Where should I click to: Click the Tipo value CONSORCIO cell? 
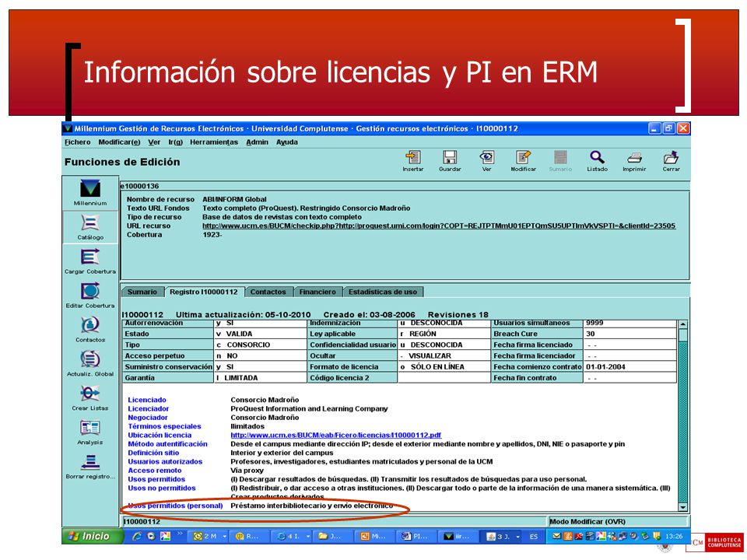[261, 345]
